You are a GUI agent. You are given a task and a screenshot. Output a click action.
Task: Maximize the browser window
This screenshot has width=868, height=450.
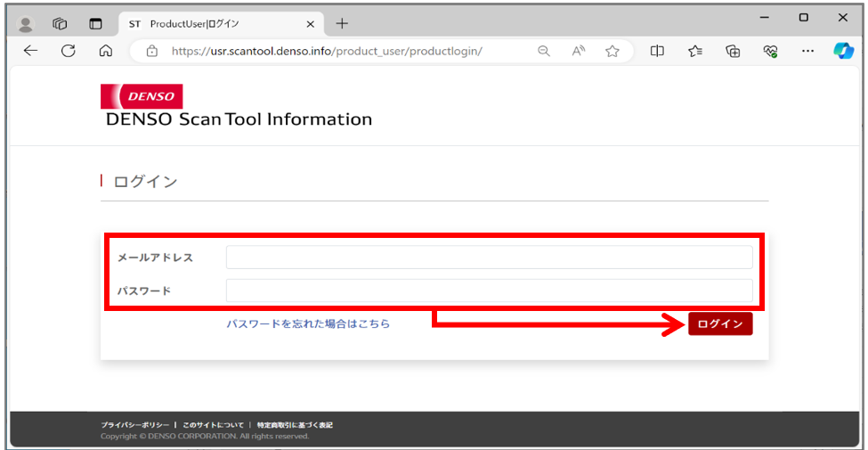tap(804, 19)
